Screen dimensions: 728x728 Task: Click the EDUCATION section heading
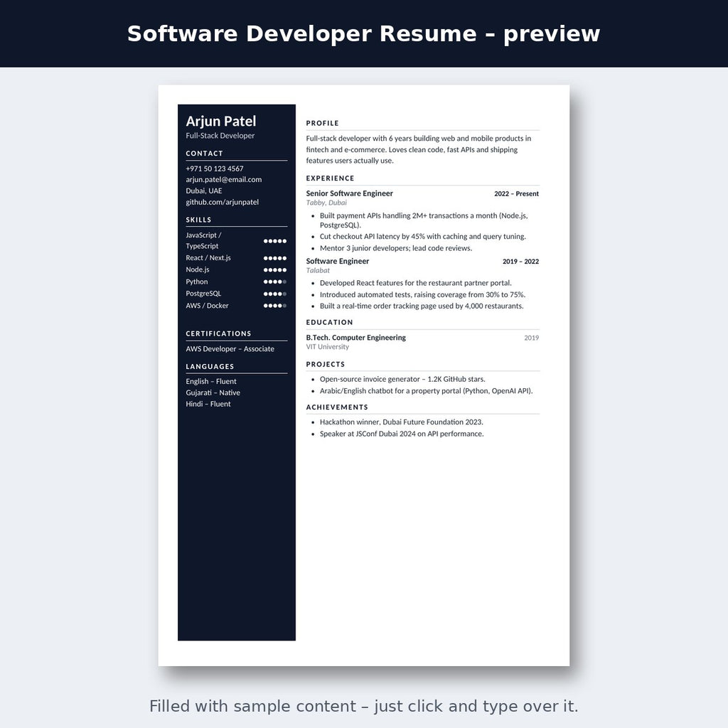330,322
